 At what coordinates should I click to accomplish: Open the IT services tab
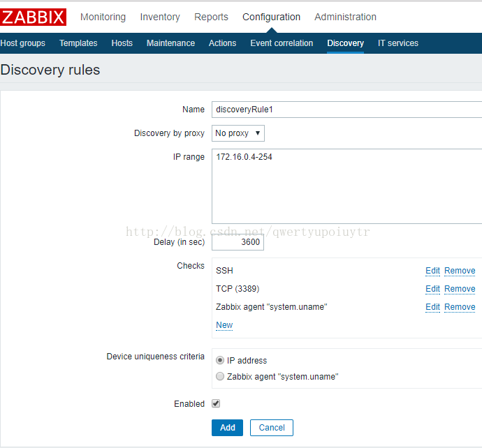point(398,43)
